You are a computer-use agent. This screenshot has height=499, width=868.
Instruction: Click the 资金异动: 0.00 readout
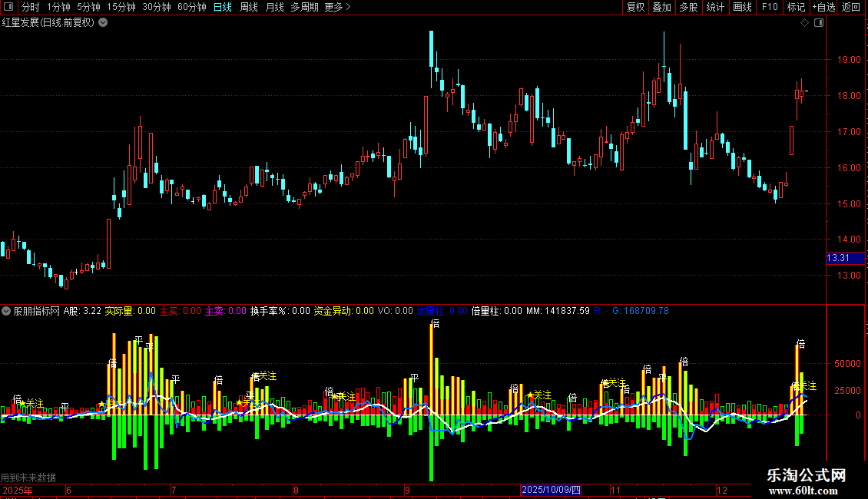tap(344, 311)
